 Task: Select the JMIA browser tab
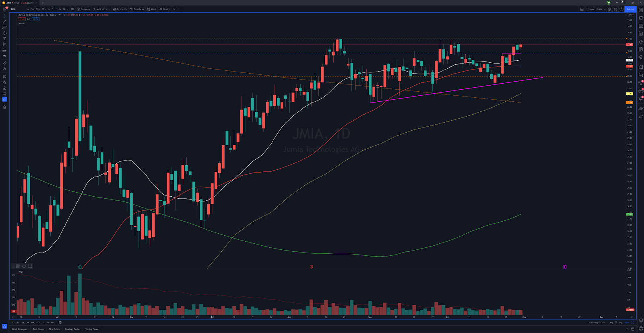[x=20, y=3]
